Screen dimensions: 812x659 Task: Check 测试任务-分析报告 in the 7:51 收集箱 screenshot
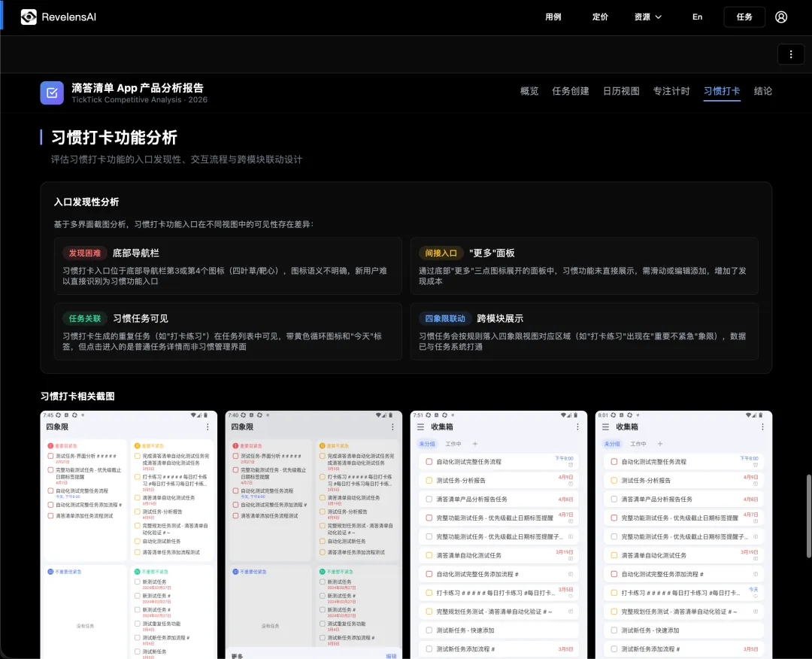click(429, 480)
